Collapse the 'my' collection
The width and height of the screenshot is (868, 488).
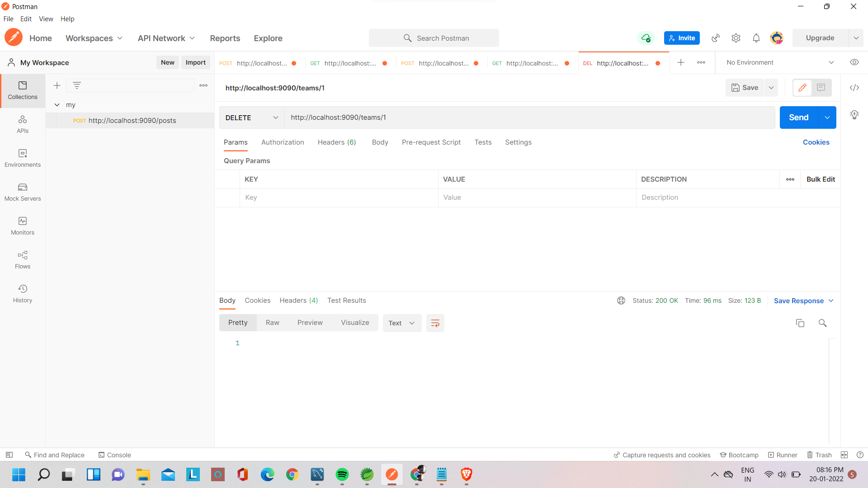click(57, 104)
